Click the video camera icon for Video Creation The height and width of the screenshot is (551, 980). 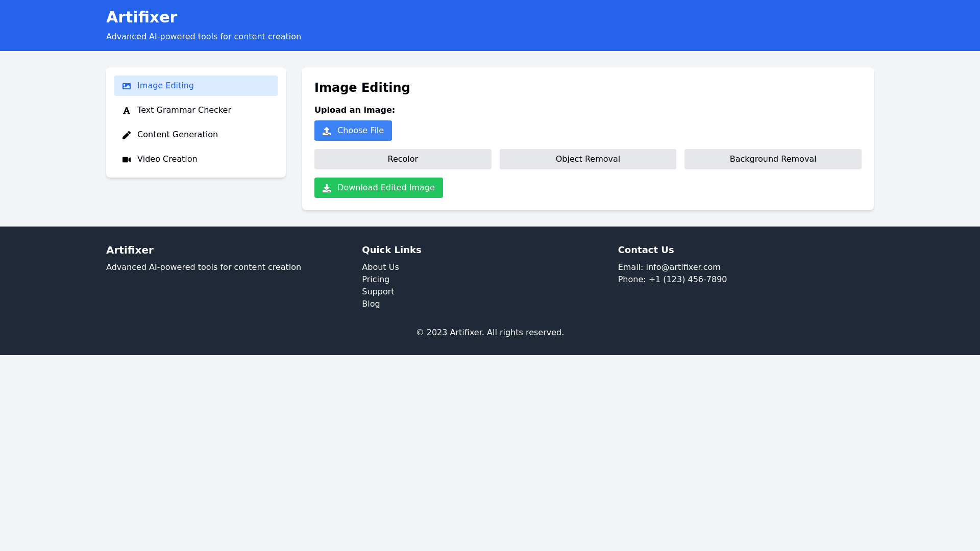click(127, 160)
